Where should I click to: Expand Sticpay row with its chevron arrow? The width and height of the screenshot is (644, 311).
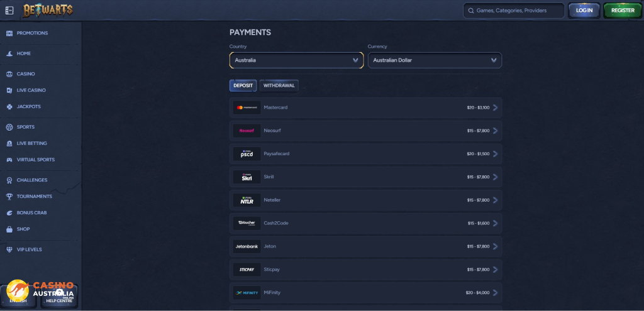point(496,270)
